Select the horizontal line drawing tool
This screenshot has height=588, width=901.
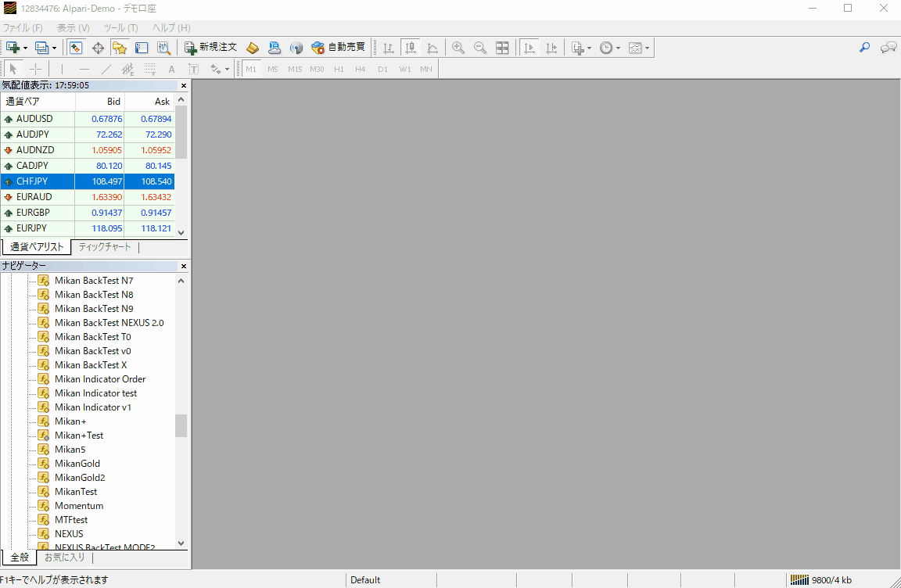(x=84, y=69)
